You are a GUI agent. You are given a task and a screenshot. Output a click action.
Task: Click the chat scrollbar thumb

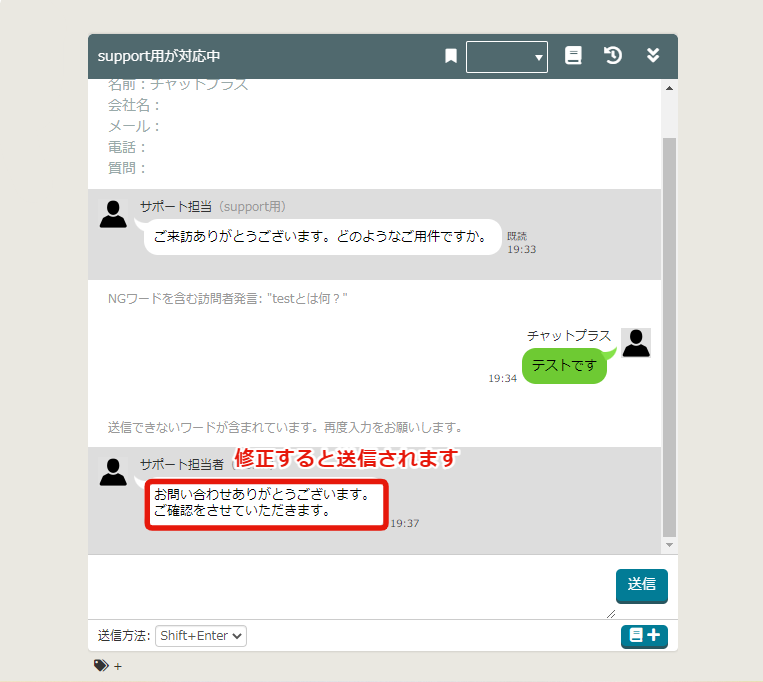pos(669,337)
